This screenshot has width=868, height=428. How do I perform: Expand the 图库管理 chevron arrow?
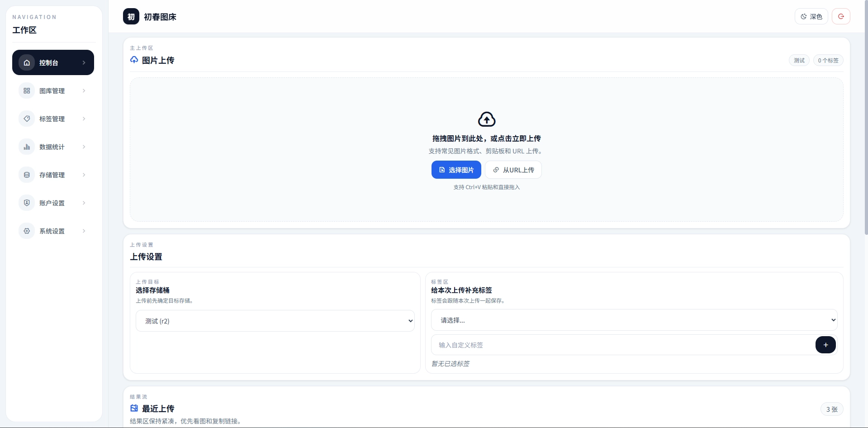[84, 90]
